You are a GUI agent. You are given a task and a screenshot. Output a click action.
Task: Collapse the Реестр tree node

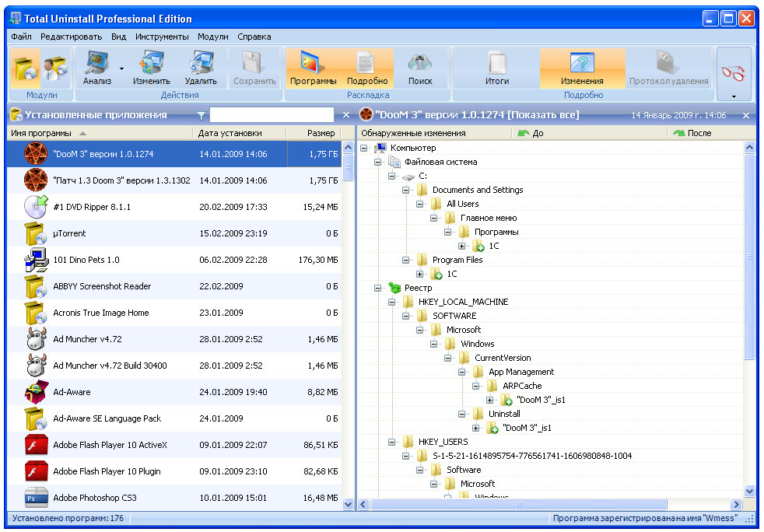(x=377, y=288)
